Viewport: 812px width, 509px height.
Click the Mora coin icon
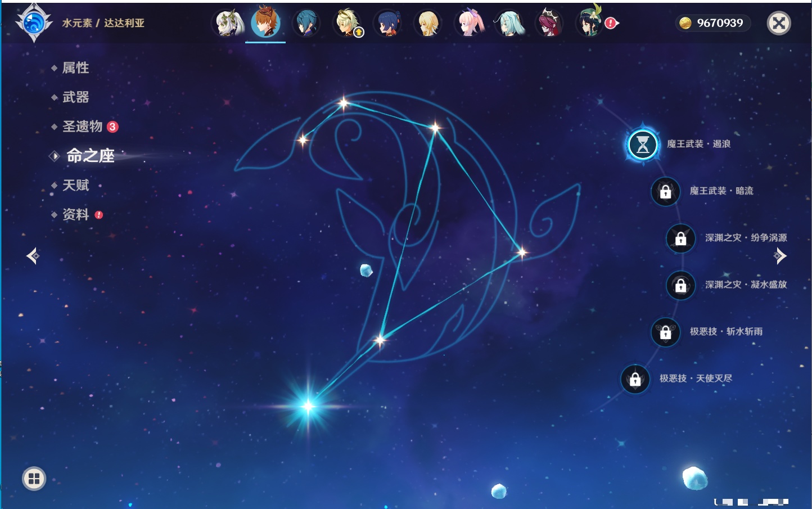coord(685,23)
